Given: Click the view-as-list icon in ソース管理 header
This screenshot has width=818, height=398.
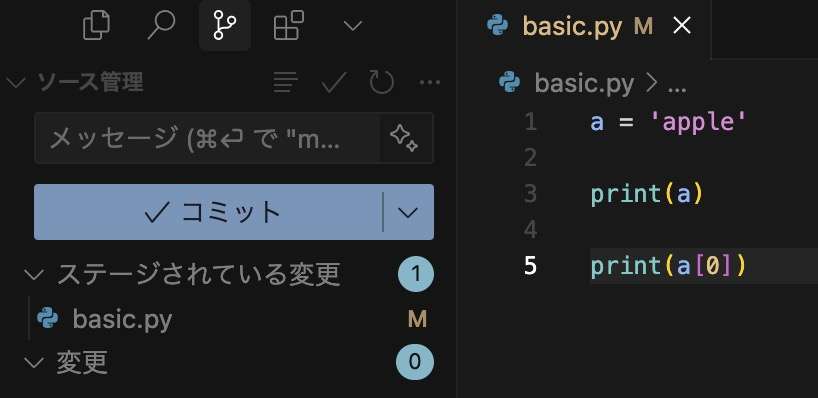Looking at the screenshot, I should coord(285,82).
